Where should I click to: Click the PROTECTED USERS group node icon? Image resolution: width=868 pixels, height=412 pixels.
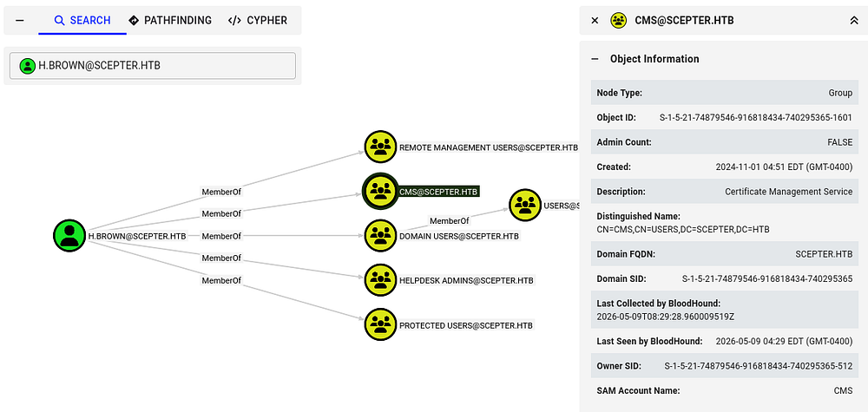coord(380,324)
